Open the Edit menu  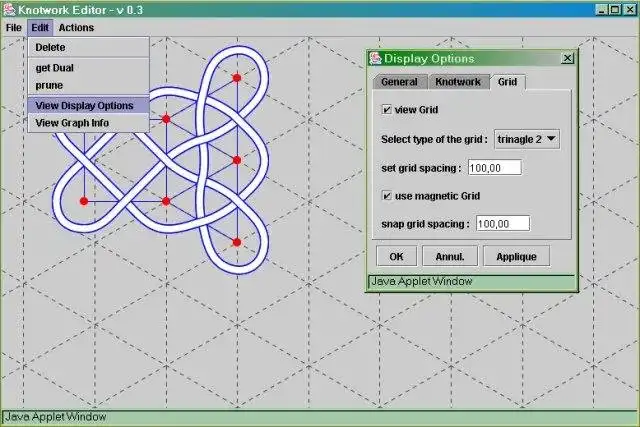tap(40, 28)
